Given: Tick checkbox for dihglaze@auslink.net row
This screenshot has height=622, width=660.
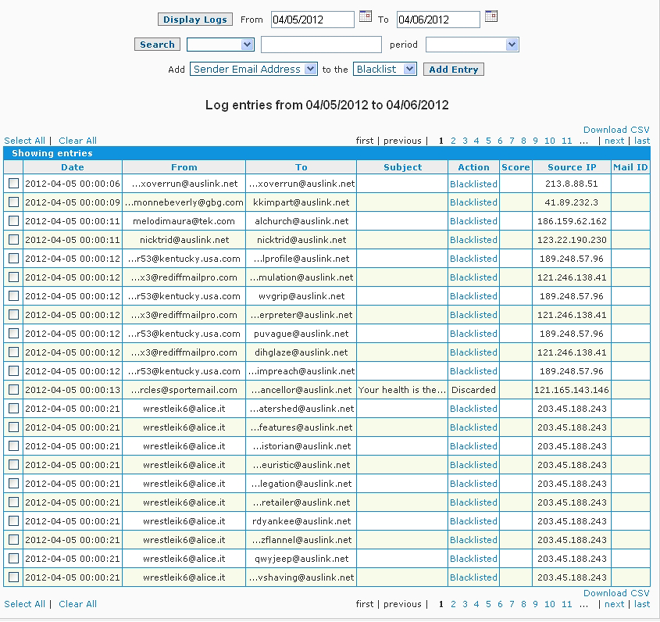Looking at the screenshot, I should (x=14, y=352).
